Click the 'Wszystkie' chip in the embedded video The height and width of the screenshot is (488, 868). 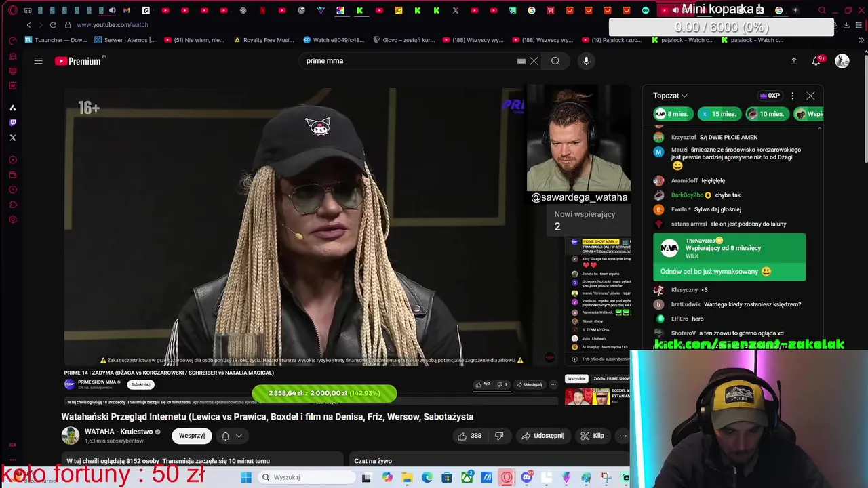point(576,379)
